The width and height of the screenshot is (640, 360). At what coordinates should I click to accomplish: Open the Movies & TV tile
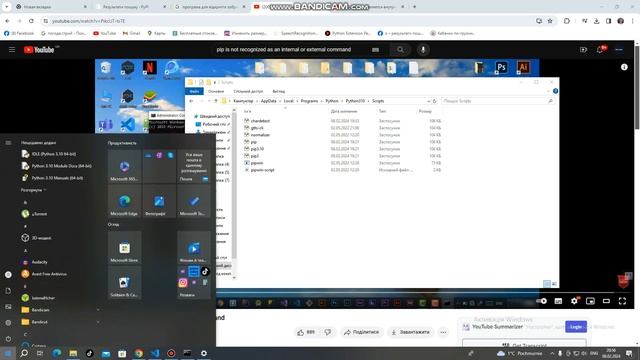pos(194,247)
